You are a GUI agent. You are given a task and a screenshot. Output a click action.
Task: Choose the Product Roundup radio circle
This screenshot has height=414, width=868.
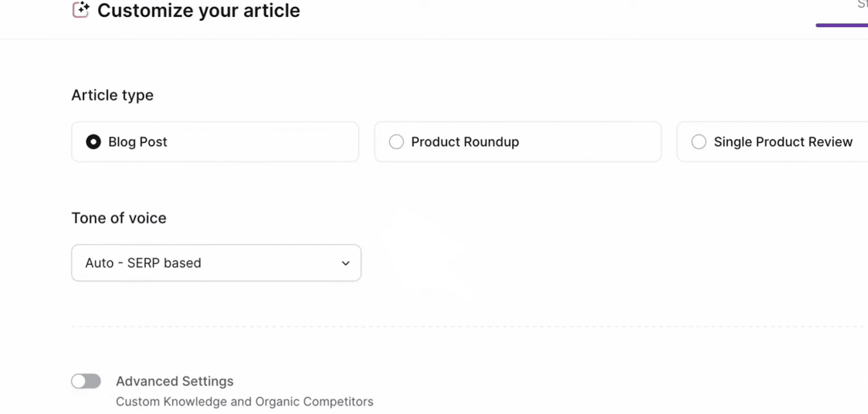pos(397,142)
